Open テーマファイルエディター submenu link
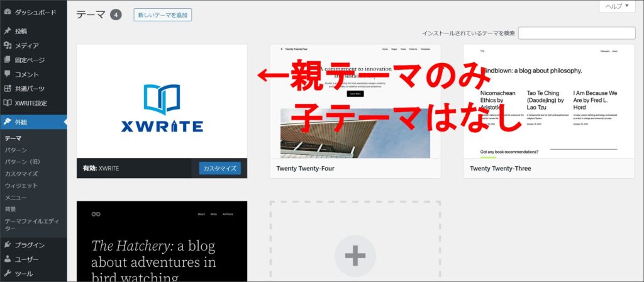 click(32, 225)
